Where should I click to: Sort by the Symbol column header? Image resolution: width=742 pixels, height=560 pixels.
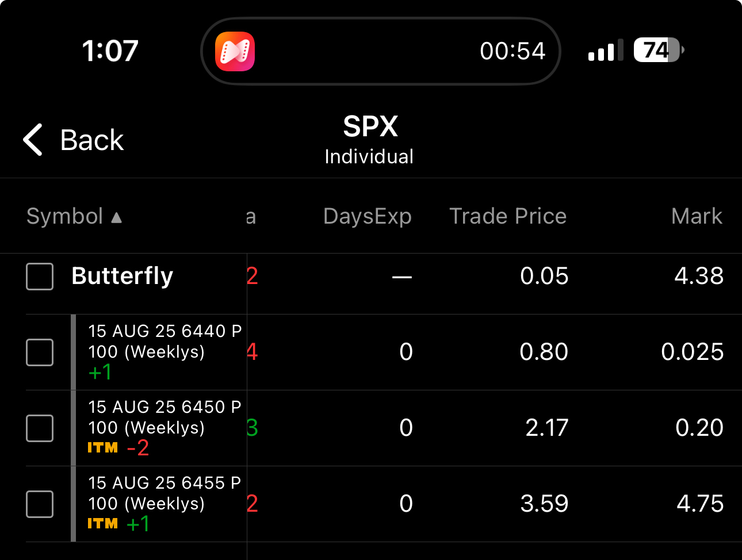[64, 217]
